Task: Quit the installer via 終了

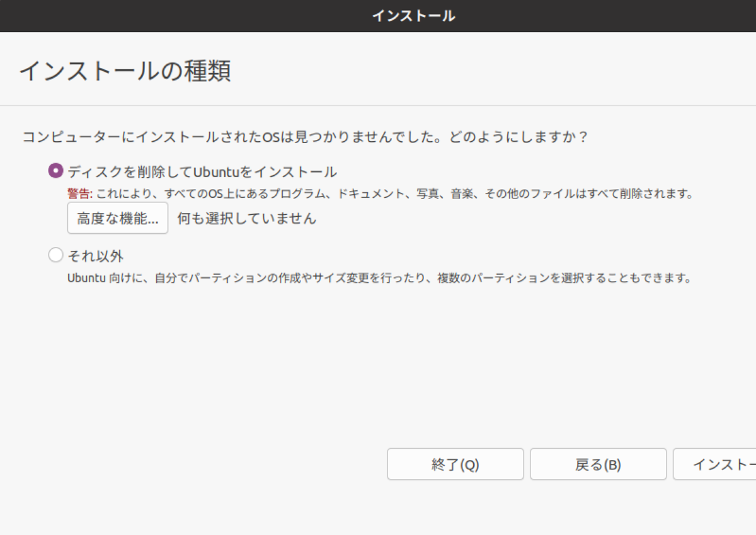Action: [455, 464]
